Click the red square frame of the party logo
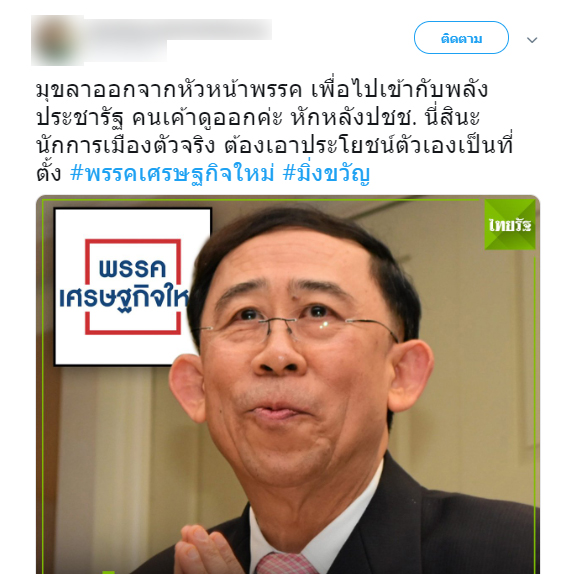Screen dimensions: 573x574 pos(133,287)
